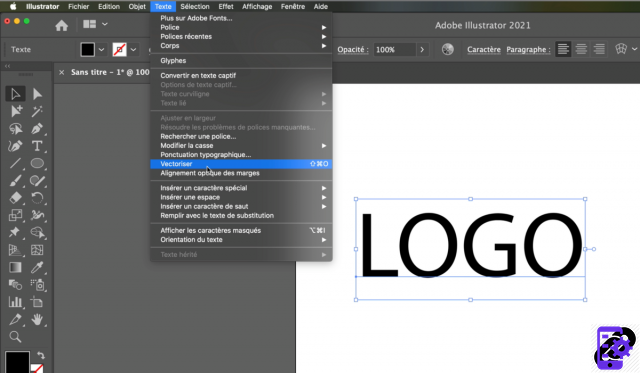Select the Scale tool
Image resolution: width=640 pixels, height=373 pixels.
click(x=16, y=215)
